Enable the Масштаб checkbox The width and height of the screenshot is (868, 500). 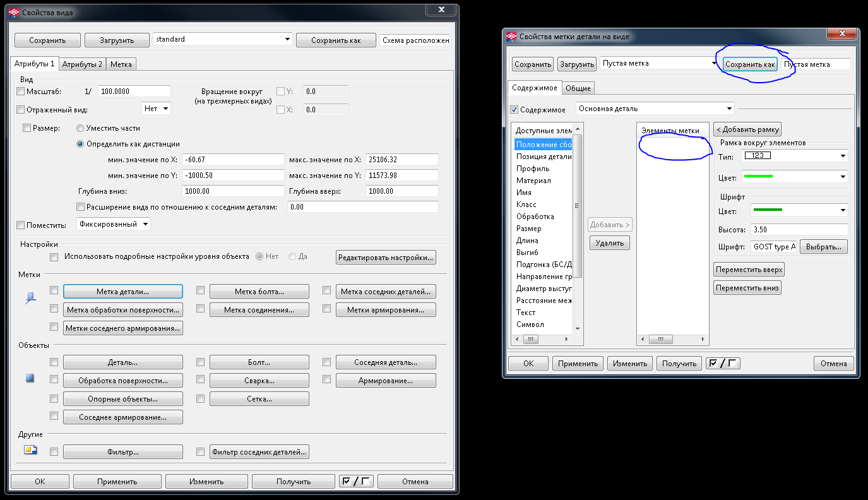[21, 92]
